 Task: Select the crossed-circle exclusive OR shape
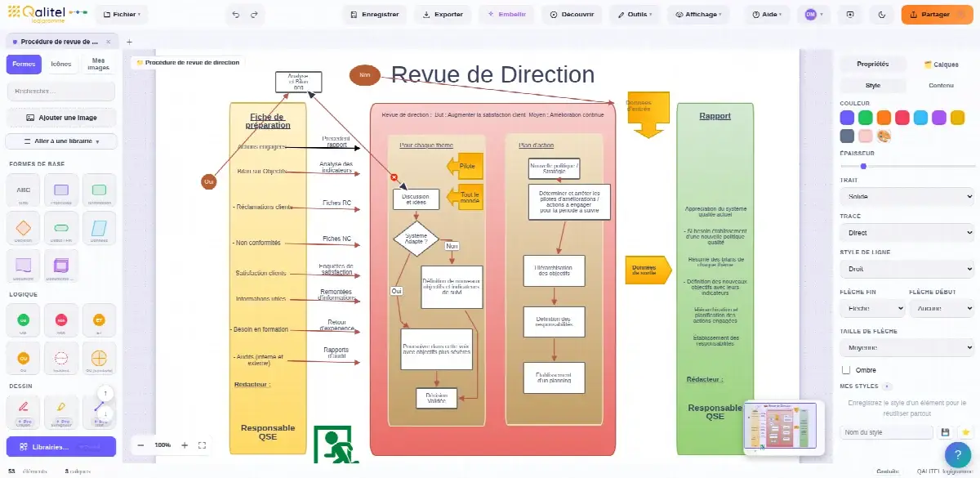99,359
